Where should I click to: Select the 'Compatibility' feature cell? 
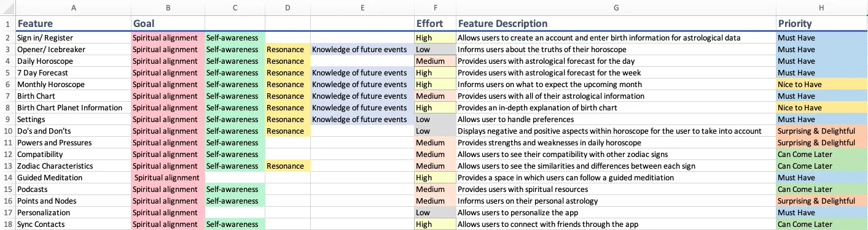pyautogui.click(x=73, y=155)
